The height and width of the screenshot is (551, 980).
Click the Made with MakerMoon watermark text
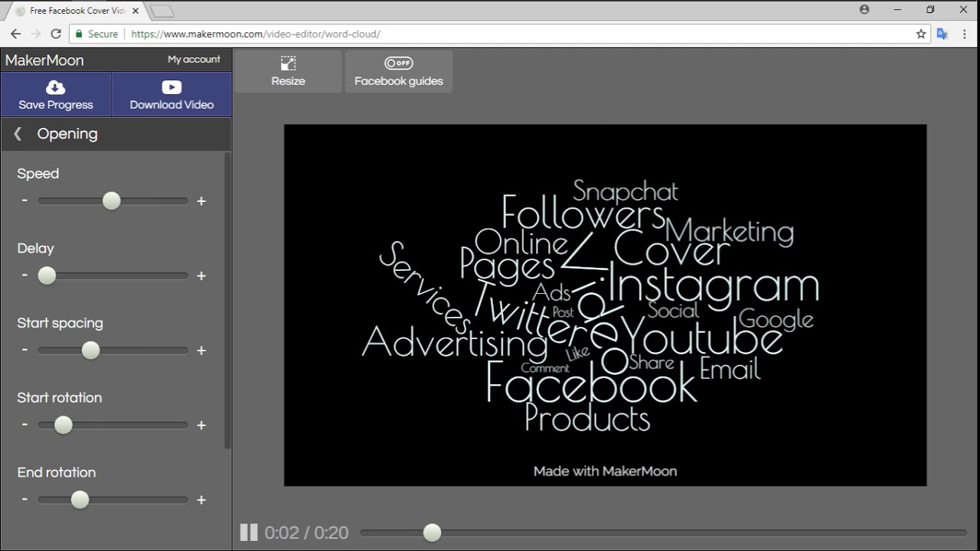[x=605, y=471]
